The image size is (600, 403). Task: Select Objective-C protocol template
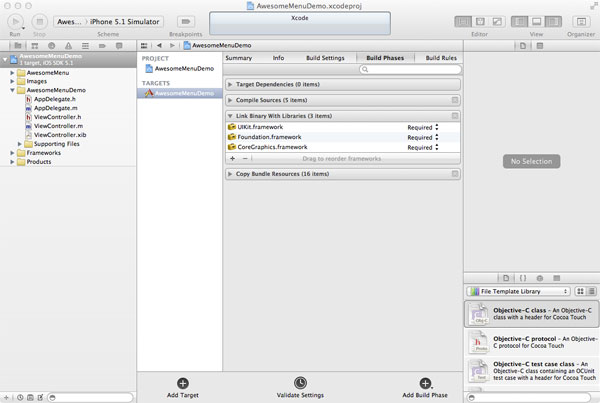click(532, 342)
